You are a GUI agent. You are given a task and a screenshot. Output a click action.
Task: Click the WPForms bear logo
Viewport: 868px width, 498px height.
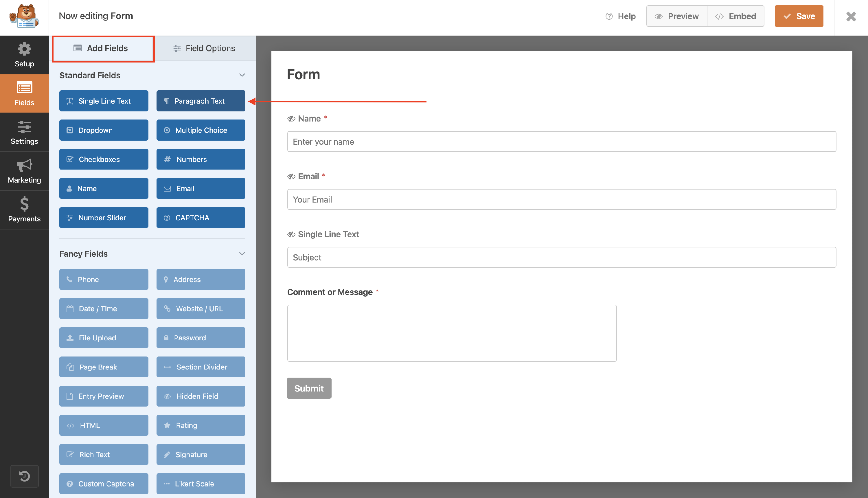tap(24, 16)
